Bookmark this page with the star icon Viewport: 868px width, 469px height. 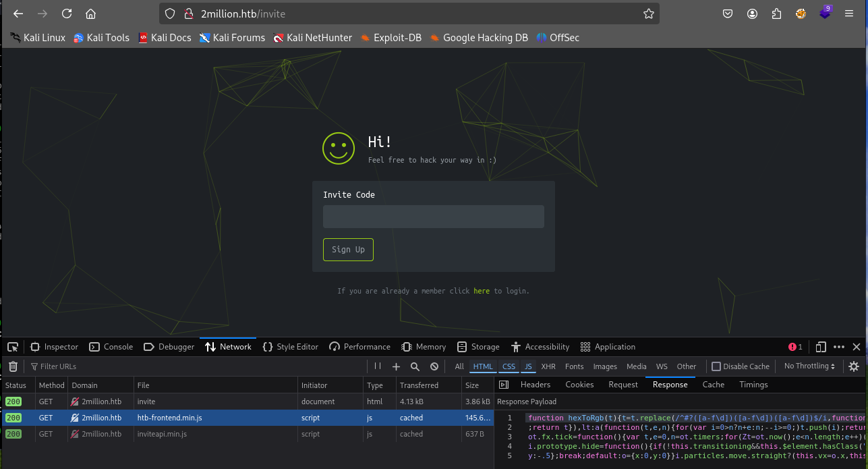648,13
